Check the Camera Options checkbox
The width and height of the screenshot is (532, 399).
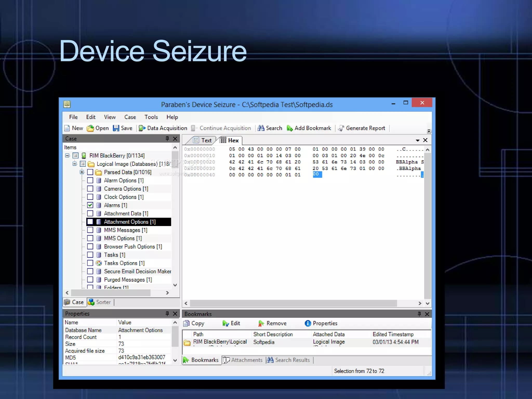click(x=90, y=189)
